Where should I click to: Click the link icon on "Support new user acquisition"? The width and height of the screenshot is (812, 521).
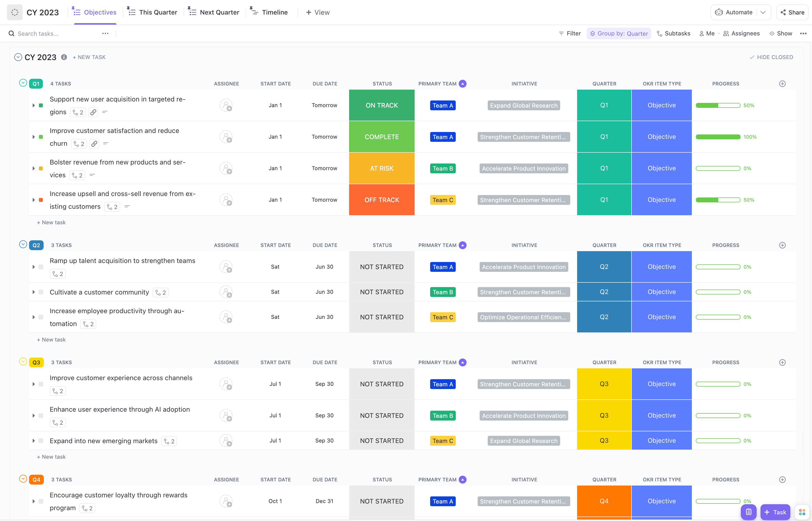[x=93, y=112]
